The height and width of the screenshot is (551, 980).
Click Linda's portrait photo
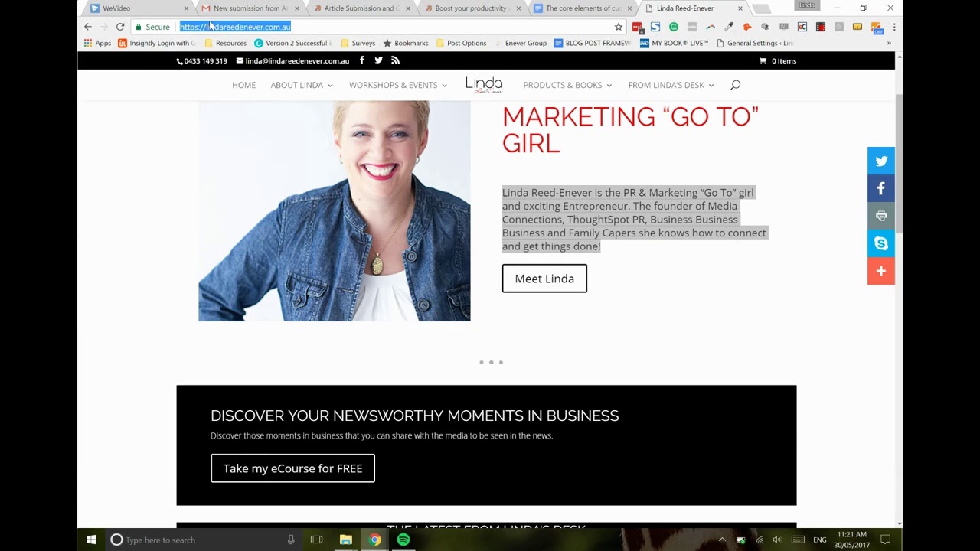point(335,211)
